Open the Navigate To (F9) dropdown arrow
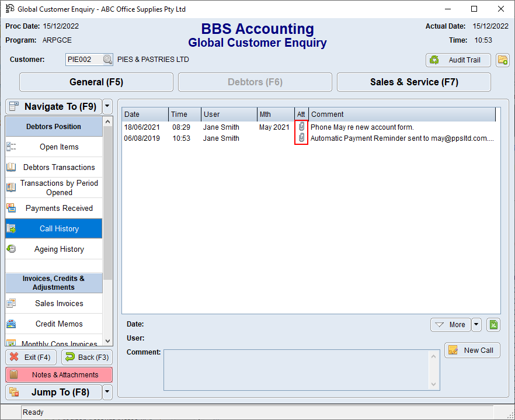 coord(106,106)
